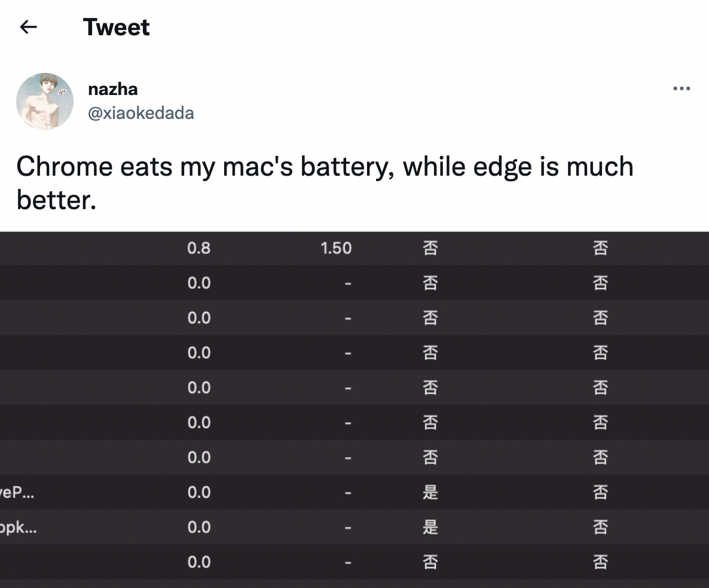Click the Tweet header title
709x588 pixels.
click(116, 27)
